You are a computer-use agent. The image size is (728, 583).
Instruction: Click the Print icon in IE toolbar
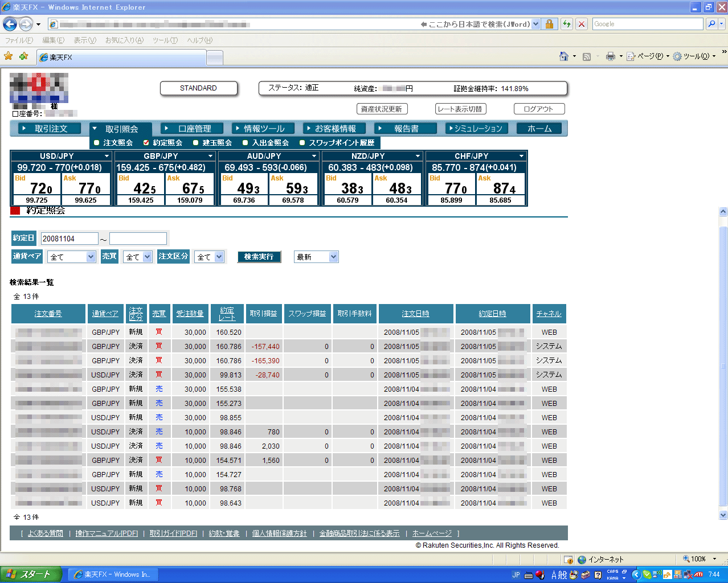pos(611,56)
